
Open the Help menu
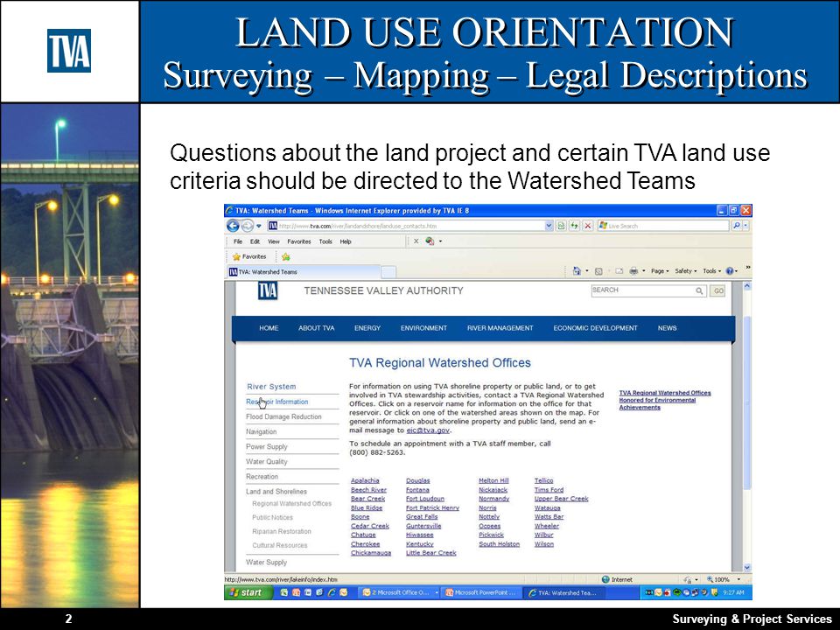tap(346, 241)
